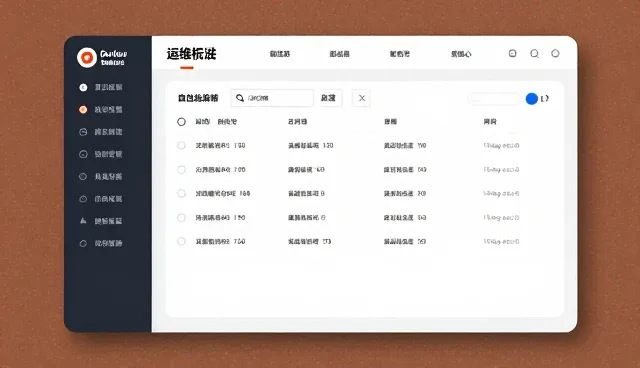Click the orange ring logo in the sidebar
Viewport: 640px width, 368px height.
coord(87,57)
